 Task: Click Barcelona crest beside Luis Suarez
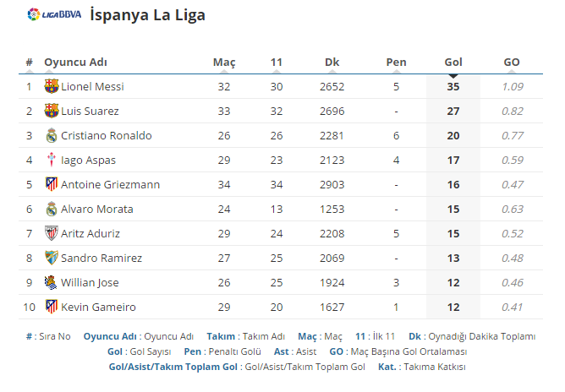point(51,111)
